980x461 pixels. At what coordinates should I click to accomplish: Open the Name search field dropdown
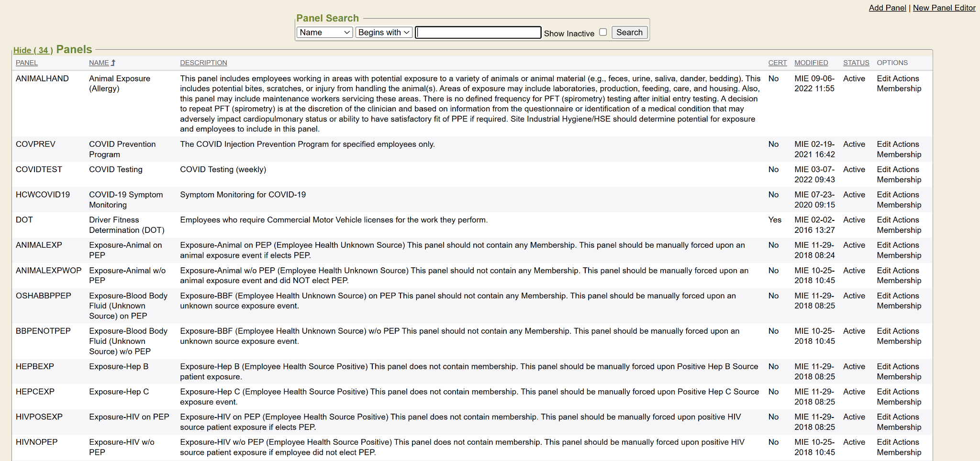coord(324,32)
